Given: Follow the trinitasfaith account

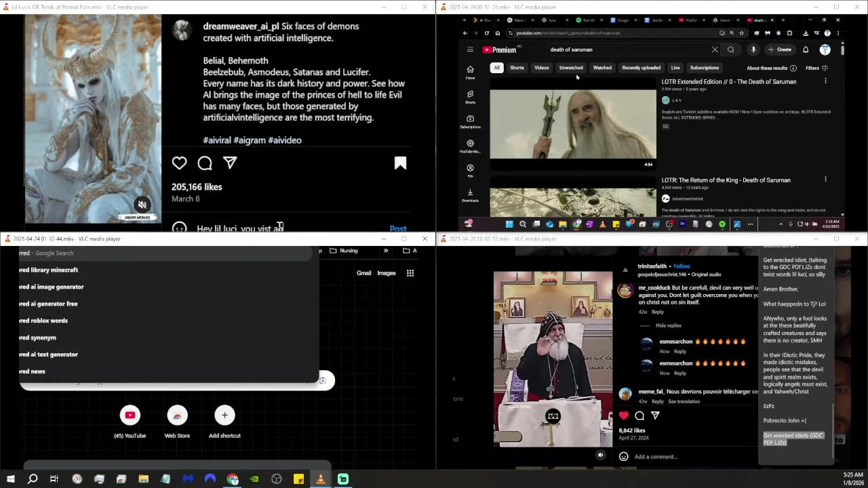Looking at the screenshot, I should (x=682, y=266).
